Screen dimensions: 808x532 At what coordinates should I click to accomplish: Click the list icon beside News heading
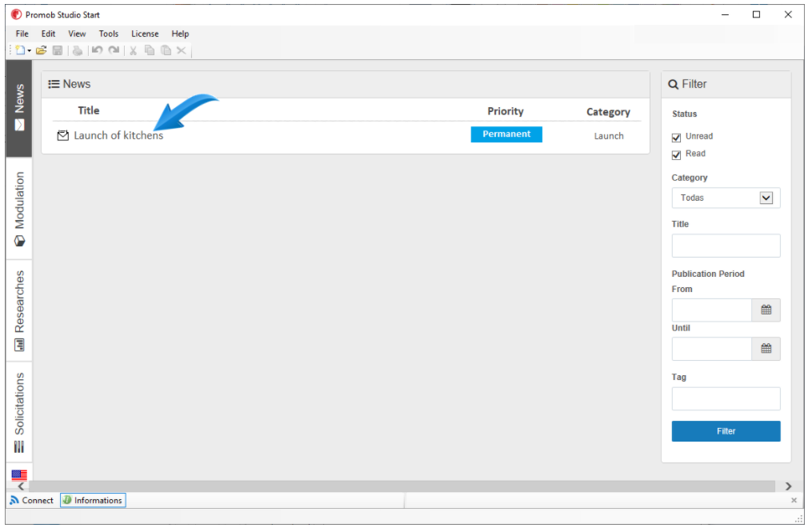pos(54,84)
